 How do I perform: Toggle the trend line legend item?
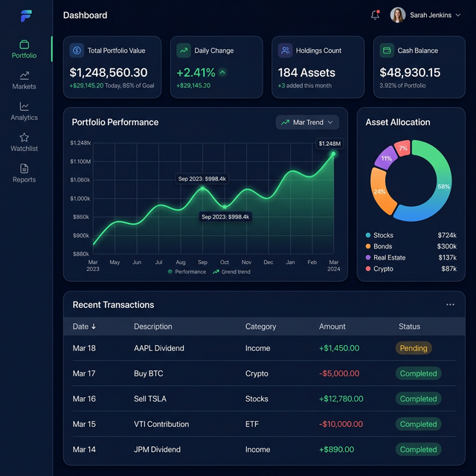pyautogui.click(x=232, y=272)
